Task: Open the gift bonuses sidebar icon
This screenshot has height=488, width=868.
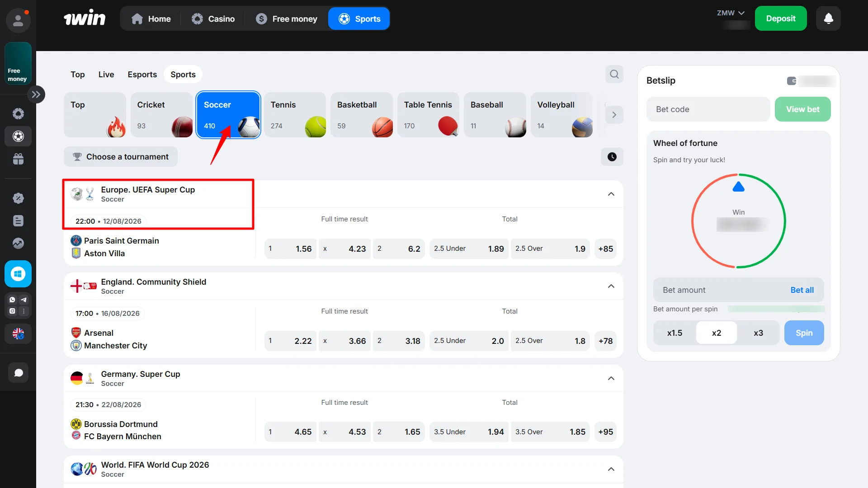Action: tap(18, 159)
